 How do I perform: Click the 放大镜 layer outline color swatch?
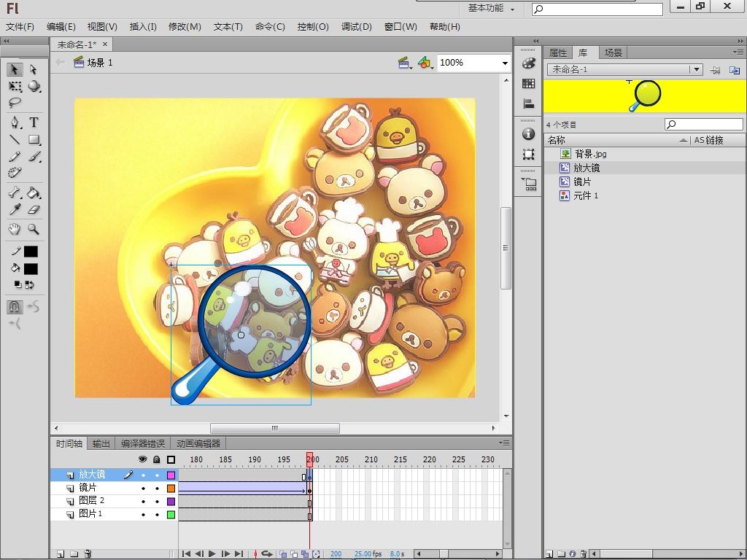pyautogui.click(x=171, y=475)
